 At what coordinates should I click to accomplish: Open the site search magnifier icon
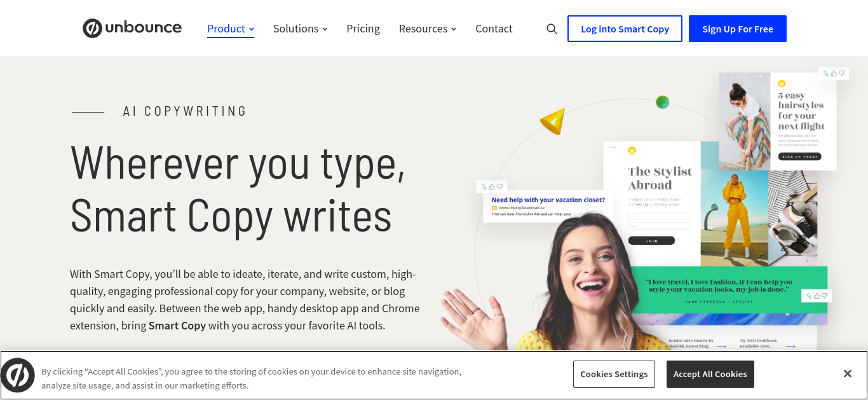[552, 29]
